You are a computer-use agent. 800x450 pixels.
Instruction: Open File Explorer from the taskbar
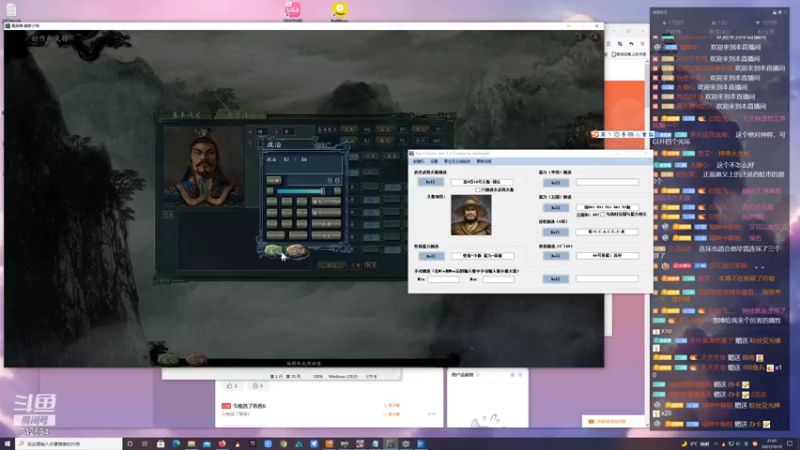(x=191, y=444)
